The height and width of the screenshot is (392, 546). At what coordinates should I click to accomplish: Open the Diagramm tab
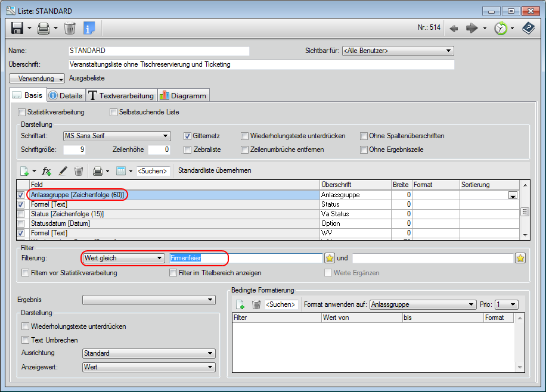click(x=183, y=95)
